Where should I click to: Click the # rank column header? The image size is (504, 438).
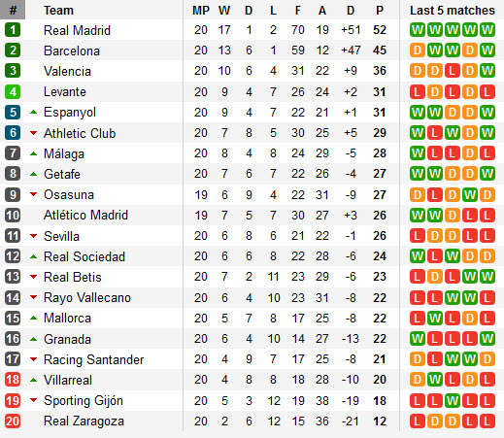[x=13, y=10]
